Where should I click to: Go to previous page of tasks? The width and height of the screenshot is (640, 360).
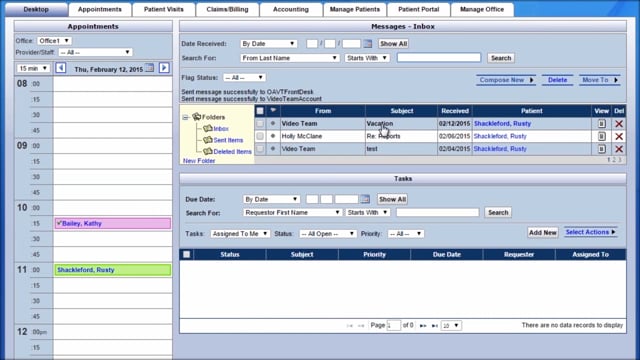pyautogui.click(x=361, y=326)
